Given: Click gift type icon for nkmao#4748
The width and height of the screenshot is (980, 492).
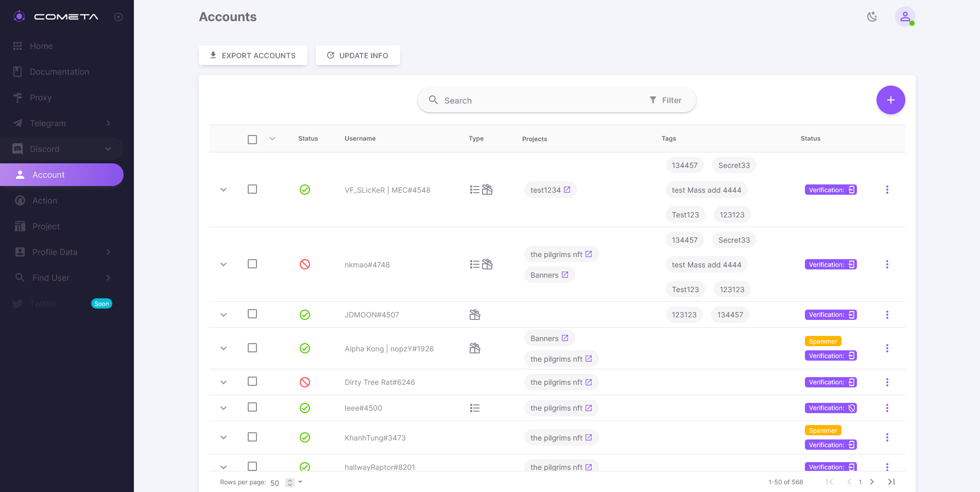Looking at the screenshot, I should [487, 264].
